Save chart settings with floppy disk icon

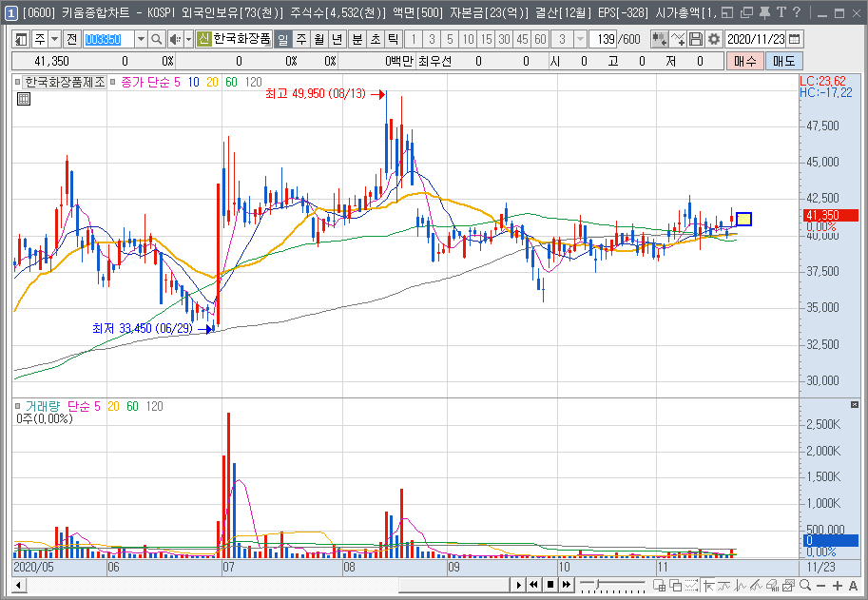coord(695,39)
